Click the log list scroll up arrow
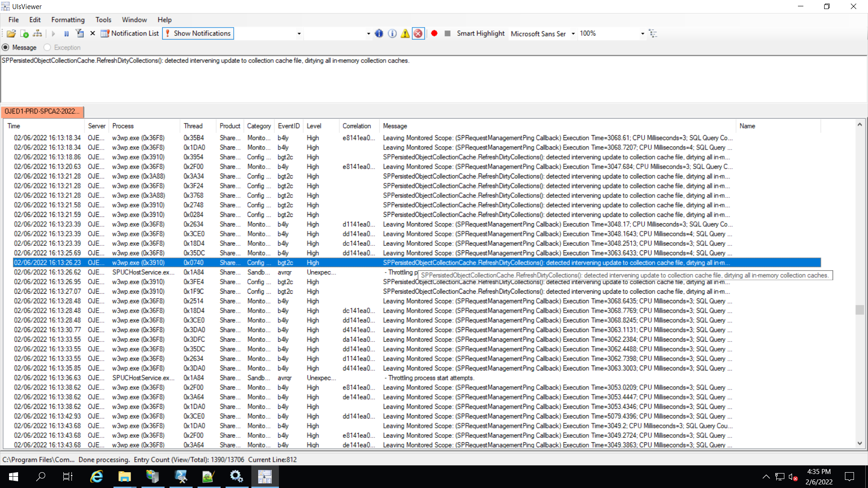This screenshot has height=488, width=868. coord(859,125)
